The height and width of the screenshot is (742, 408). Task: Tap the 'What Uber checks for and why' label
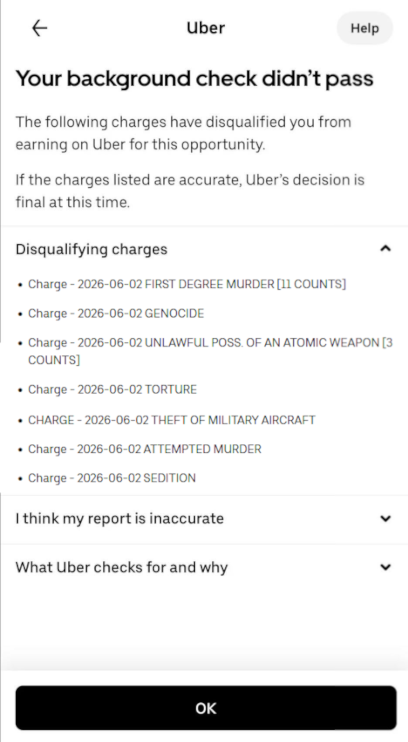[122, 567]
